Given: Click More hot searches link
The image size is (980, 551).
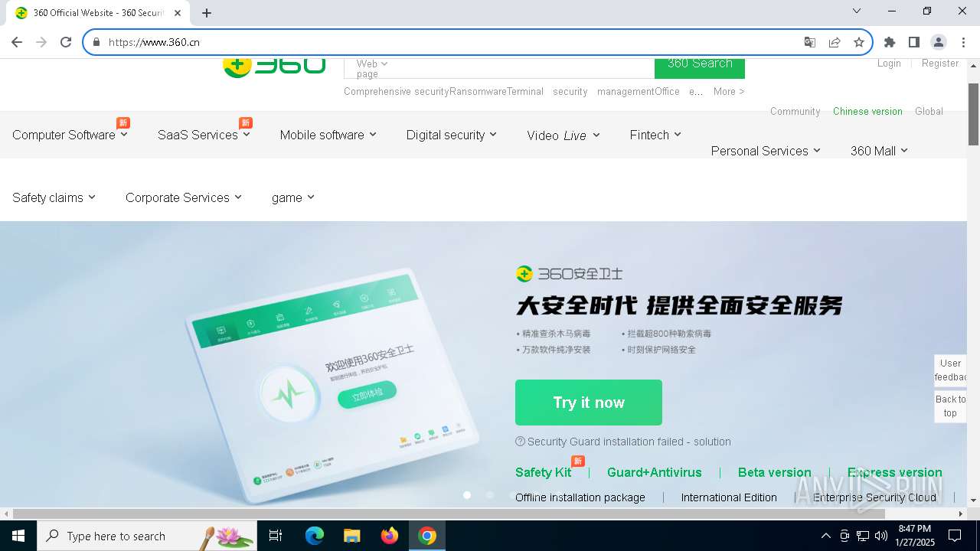Looking at the screenshot, I should [729, 91].
